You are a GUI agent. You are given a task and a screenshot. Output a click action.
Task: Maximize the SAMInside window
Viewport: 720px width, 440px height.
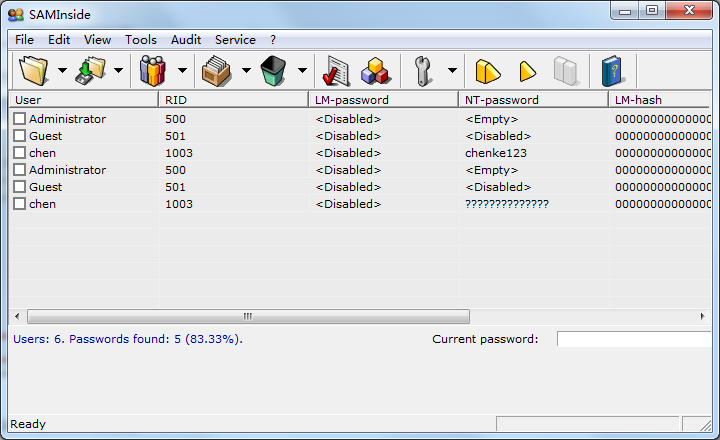pos(652,11)
